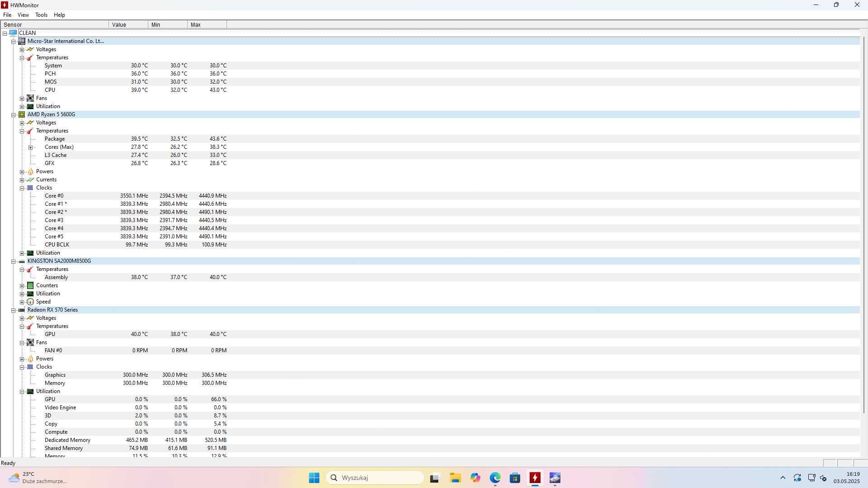Open File Explorer from taskbar
This screenshot has height=488, width=868.
point(455,478)
